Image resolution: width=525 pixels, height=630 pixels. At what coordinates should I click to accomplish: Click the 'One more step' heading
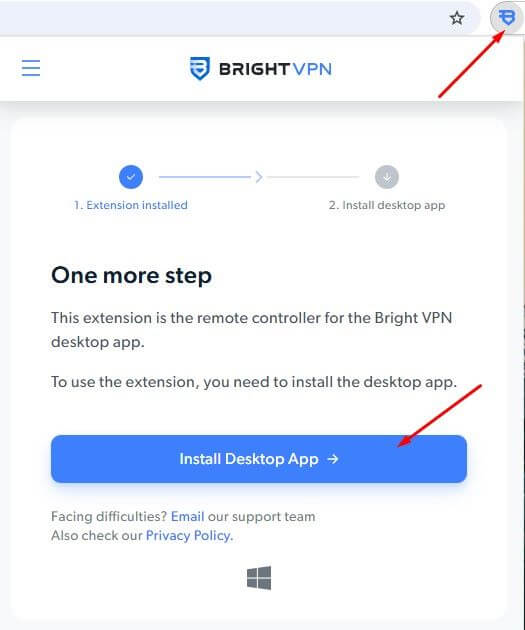click(x=131, y=276)
